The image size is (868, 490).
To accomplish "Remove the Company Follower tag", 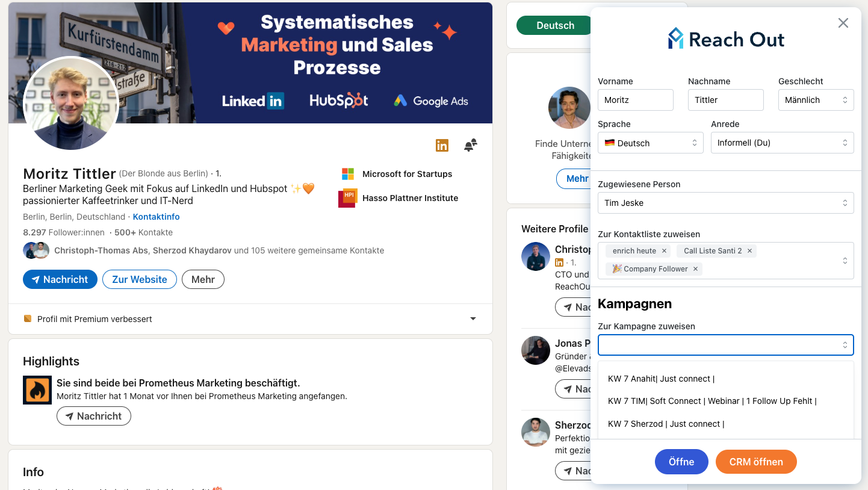I will click(695, 269).
